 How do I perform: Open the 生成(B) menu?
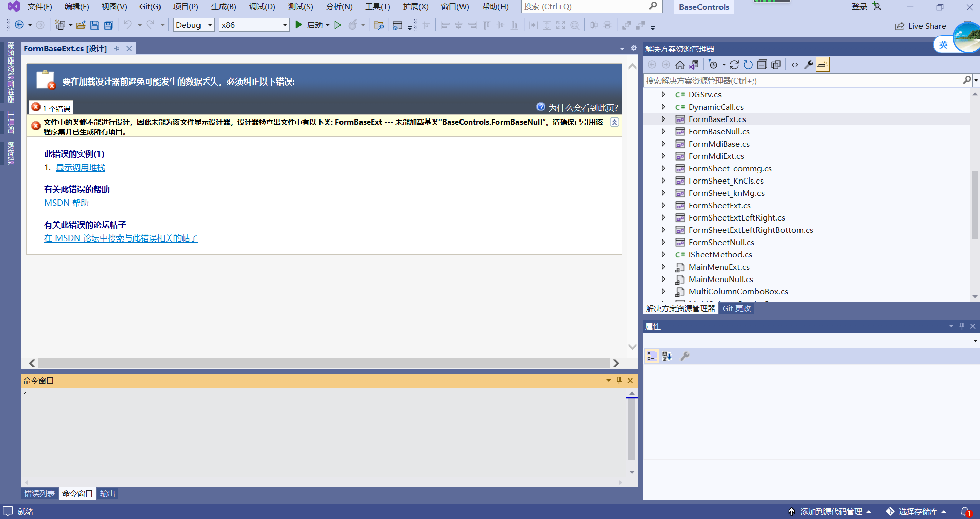coord(224,7)
